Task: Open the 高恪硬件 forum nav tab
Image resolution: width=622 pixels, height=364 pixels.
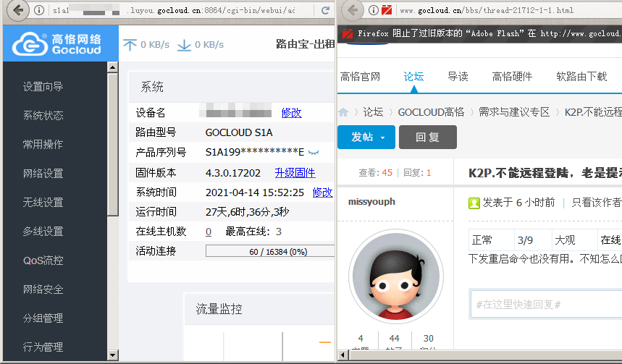Action: pyautogui.click(x=512, y=77)
